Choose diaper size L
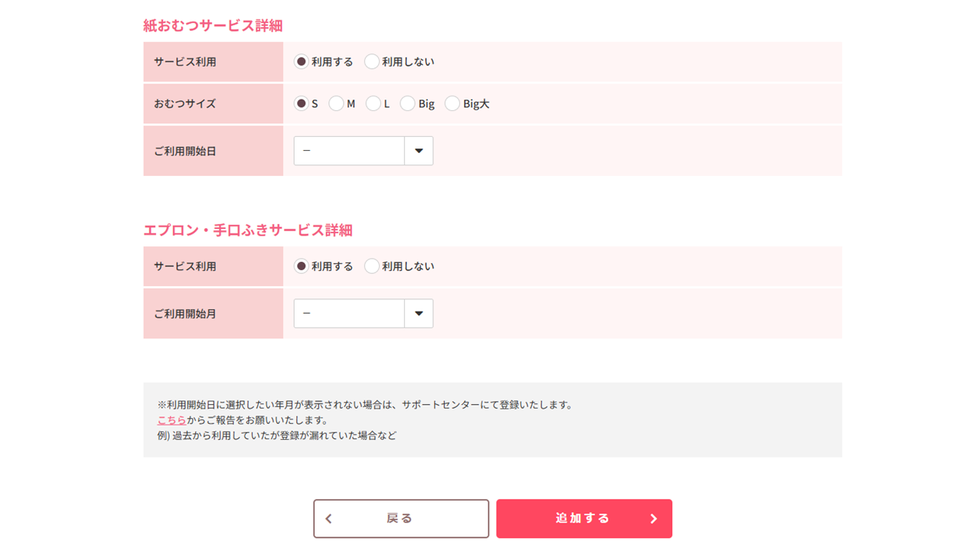This screenshot has height=551, width=980. coord(373,103)
